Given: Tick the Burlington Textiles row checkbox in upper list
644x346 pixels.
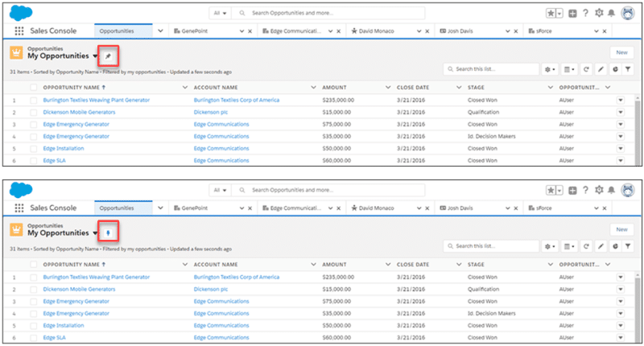Looking at the screenshot, I should click(x=34, y=101).
